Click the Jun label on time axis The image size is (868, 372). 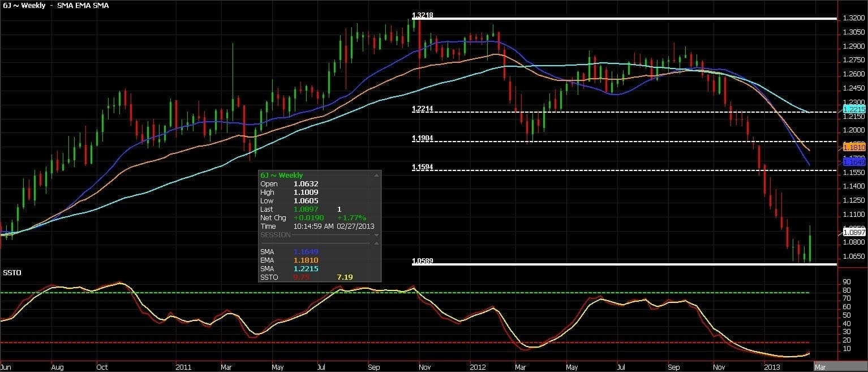tap(6, 367)
